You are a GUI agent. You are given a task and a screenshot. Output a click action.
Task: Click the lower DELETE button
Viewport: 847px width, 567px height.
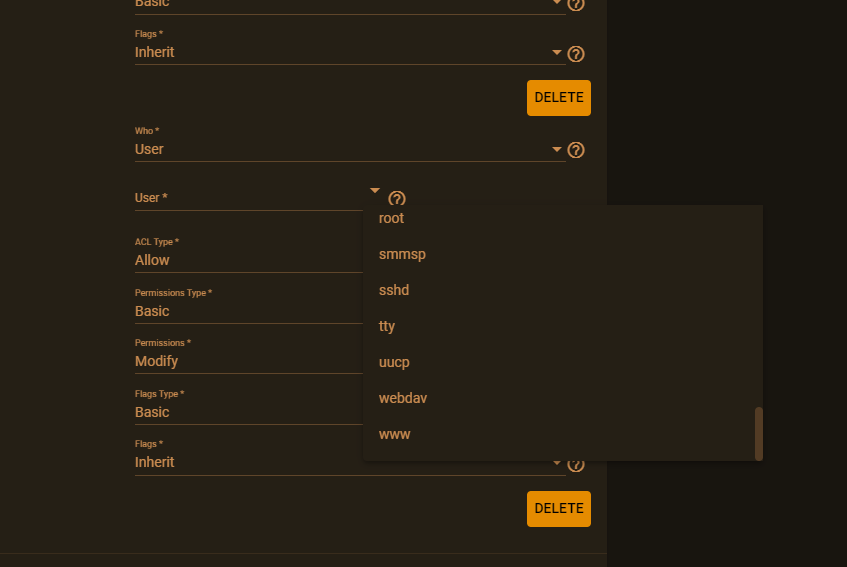tap(558, 508)
